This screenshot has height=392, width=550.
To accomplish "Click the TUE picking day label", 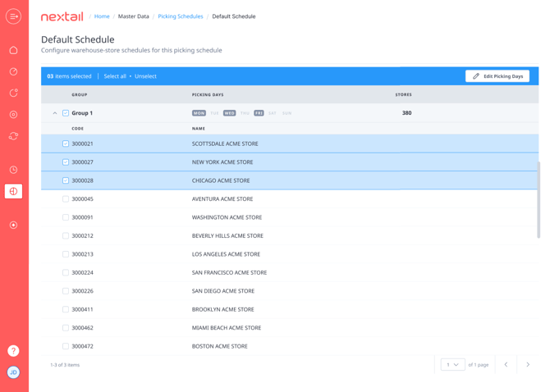I will coord(214,113).
